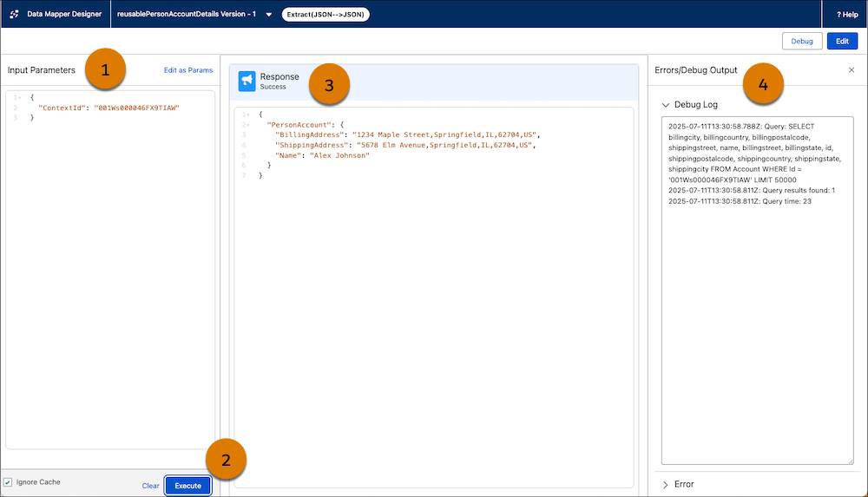868x497 pixels.
Task: Click the Execute button
Action: [x=187, y=486]
